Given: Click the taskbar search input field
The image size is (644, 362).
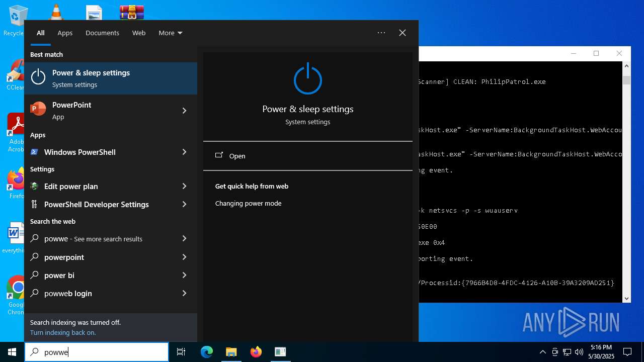Looking at the screenshot, I should 97,352.
